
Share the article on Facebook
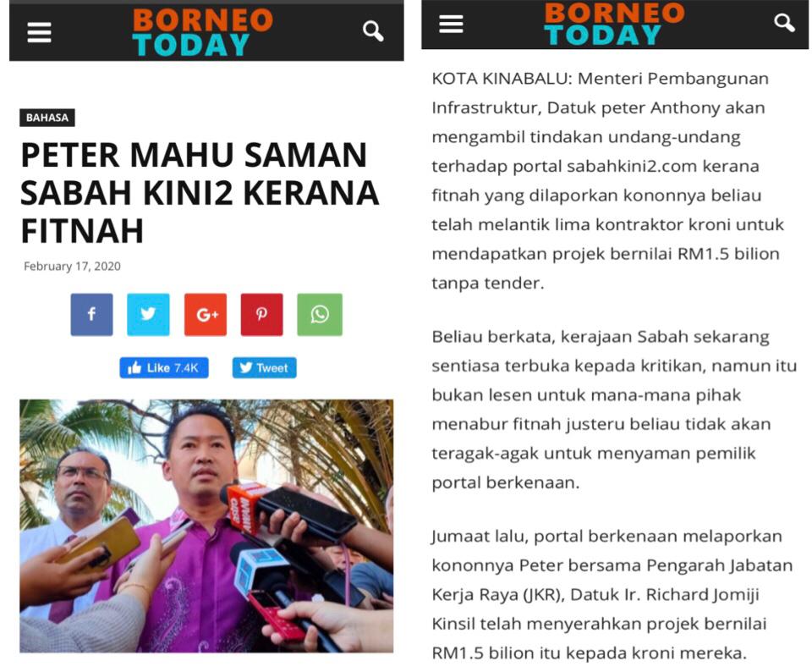pos(91,315)
